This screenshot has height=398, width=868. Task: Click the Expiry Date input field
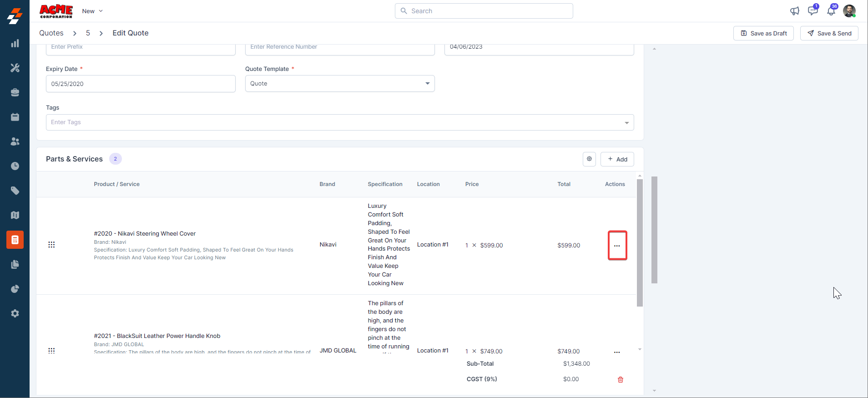pyautogui.click(x=141, y=84)
